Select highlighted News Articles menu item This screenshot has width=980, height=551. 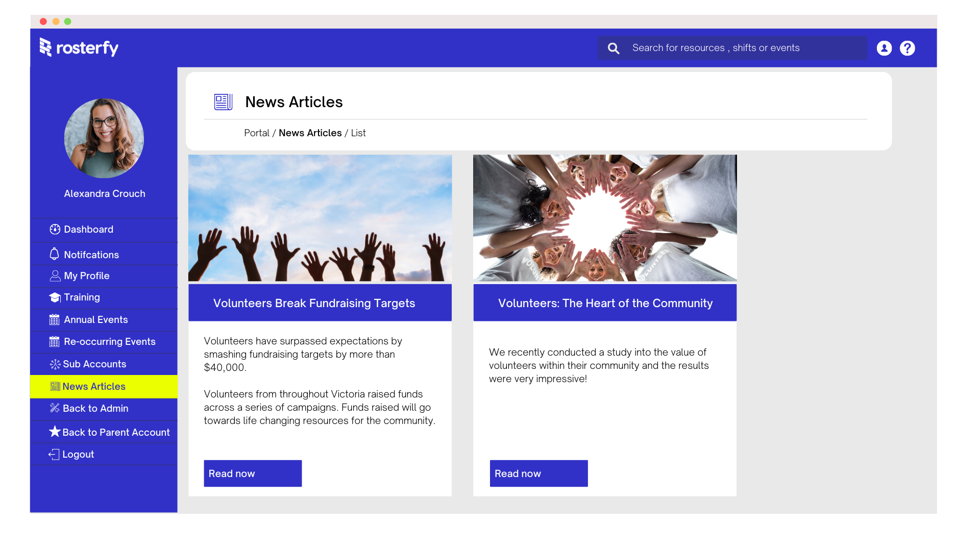[x=104, y=387]
